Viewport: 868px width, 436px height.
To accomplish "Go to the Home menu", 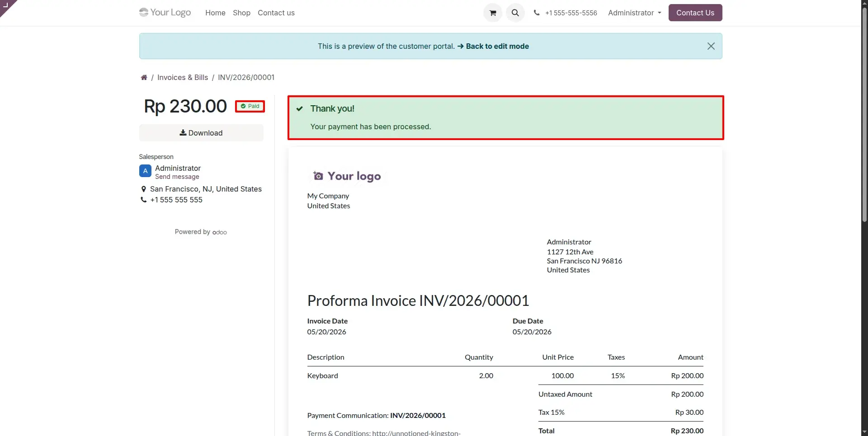I will click(215, 13).
